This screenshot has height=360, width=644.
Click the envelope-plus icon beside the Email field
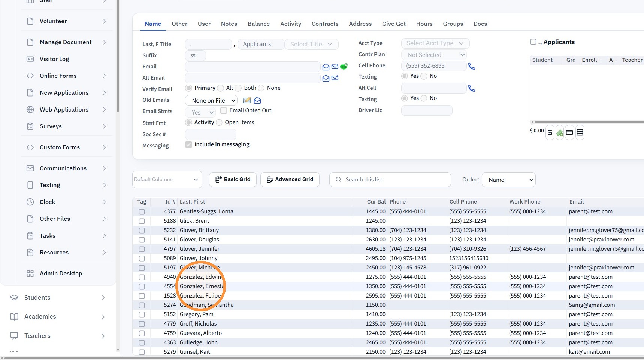click(x=335, y=67)
